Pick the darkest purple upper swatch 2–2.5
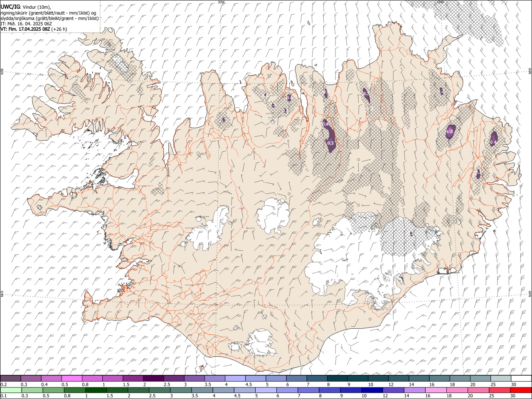 [153, 379]
